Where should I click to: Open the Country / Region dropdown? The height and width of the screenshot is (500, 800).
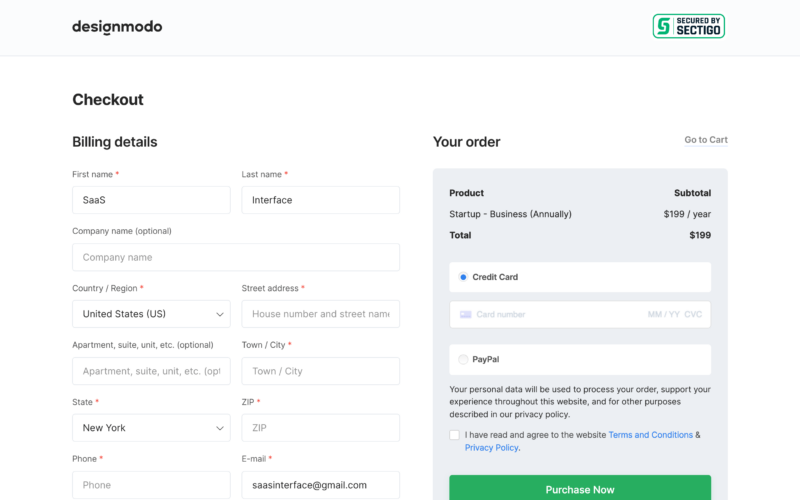(151, 314)
